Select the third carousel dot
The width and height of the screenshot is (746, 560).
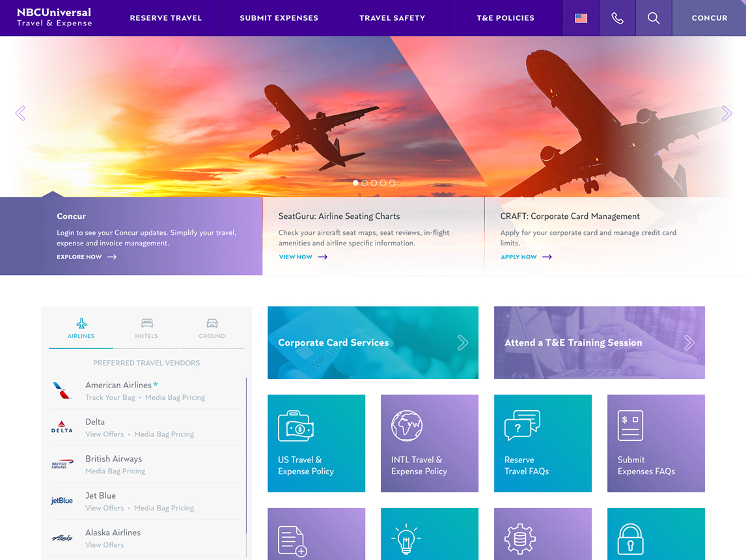coord(374,183)
